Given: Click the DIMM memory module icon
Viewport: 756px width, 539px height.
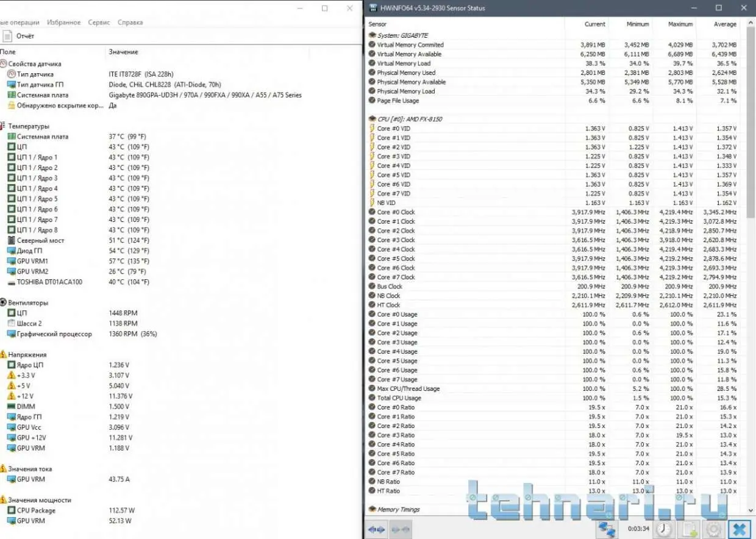Looking at the screenshot, I should (12, 406).
